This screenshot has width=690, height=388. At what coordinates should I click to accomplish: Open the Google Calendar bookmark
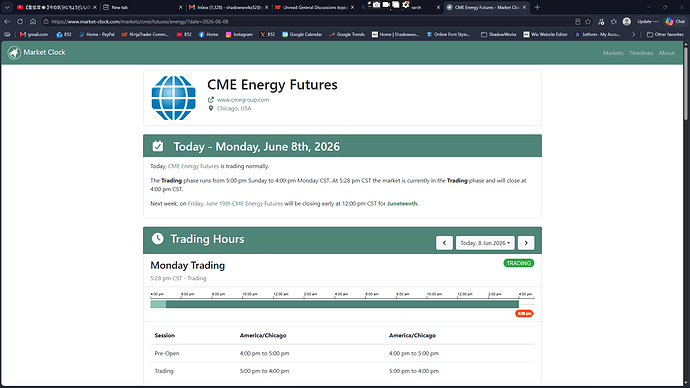point(302,34)
